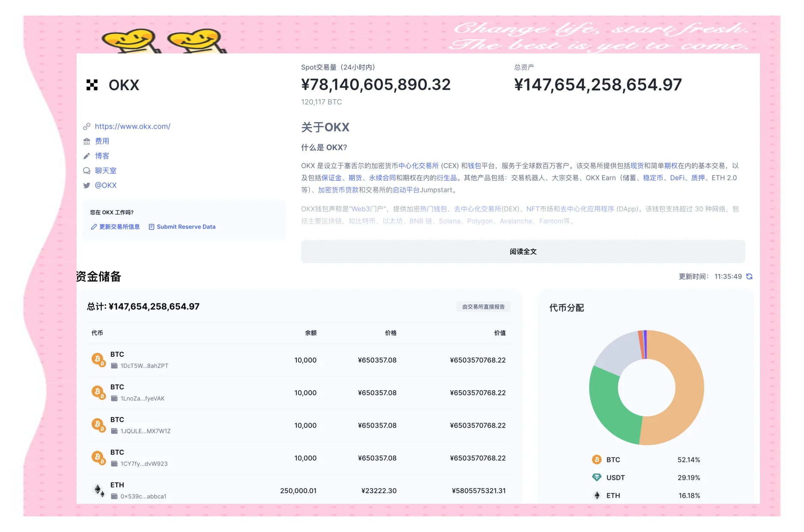This screenshot has width=804, height=532.
Task: Click the 29.19% USDT percentage
Action: (x=689, y=478)
